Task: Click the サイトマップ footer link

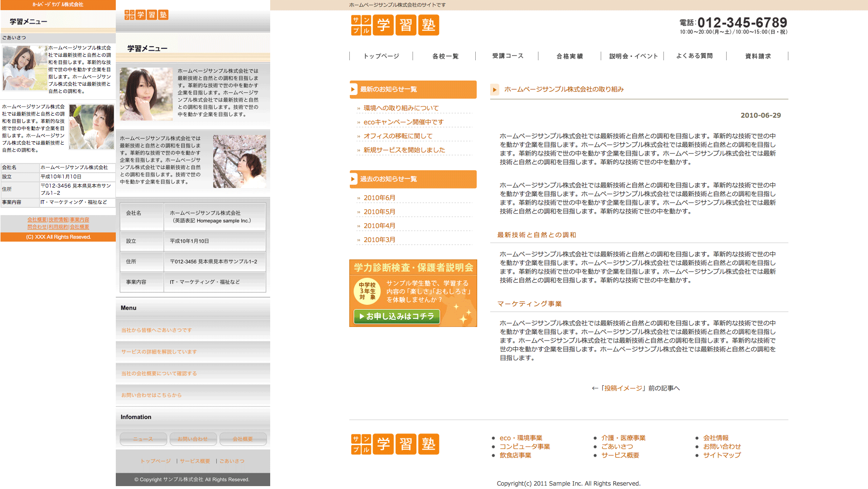Action: pos(721,455)
